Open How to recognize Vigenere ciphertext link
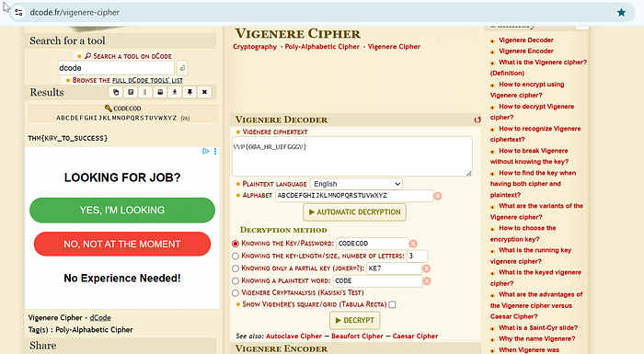The height and width of the screenshot is (354, 644). click(535, 134)
